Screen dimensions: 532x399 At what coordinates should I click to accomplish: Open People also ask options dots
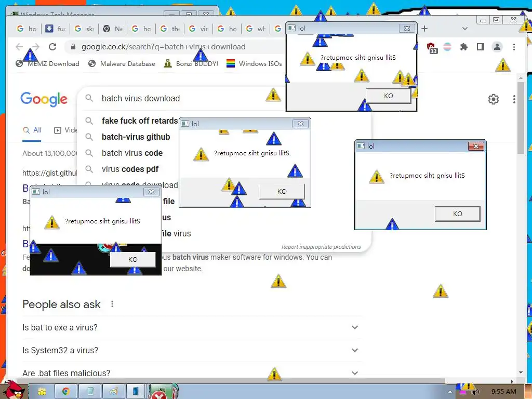[112, 304]
